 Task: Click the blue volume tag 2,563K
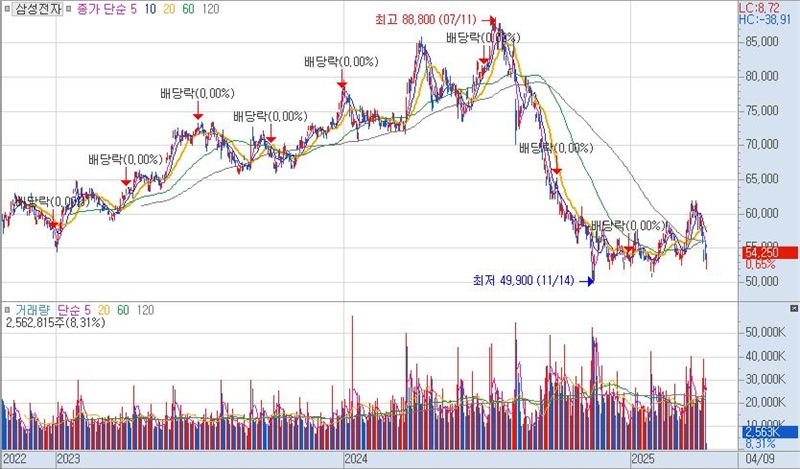[768, 431]
